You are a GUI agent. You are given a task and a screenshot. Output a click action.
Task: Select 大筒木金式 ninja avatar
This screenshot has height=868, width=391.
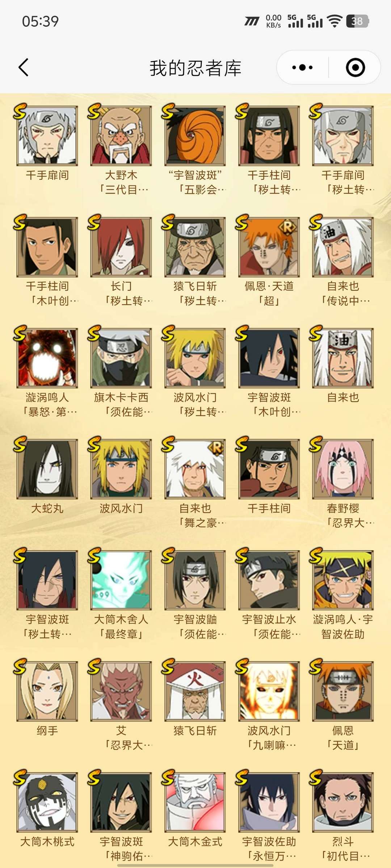[195, 802]
